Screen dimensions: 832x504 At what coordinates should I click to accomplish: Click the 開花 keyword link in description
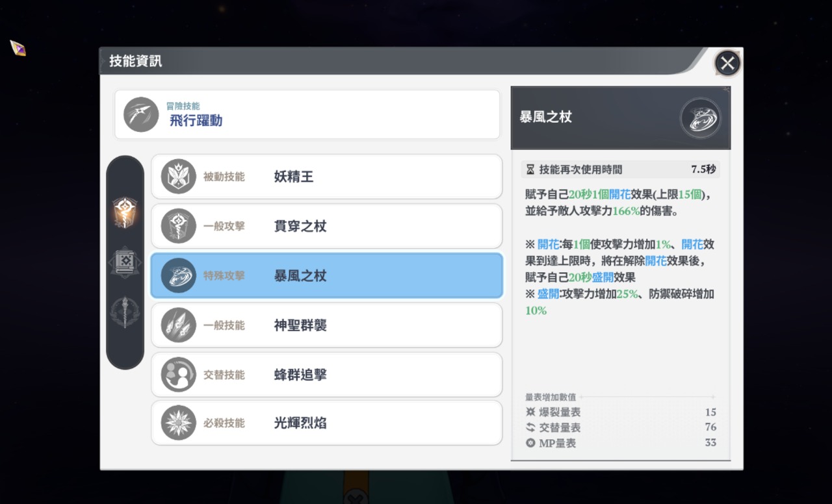click(x=621, y=194)
